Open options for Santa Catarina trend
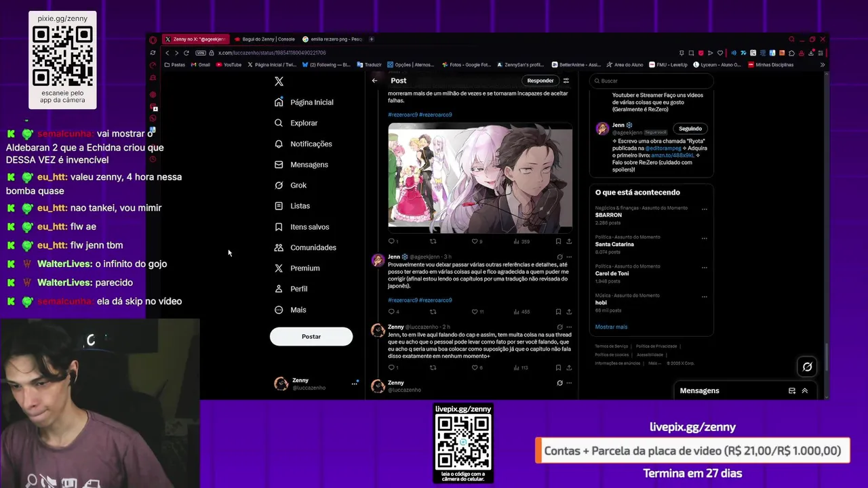The width and height of the screenshot is (868, 488). pyautogui.click(x=704, y=238)
